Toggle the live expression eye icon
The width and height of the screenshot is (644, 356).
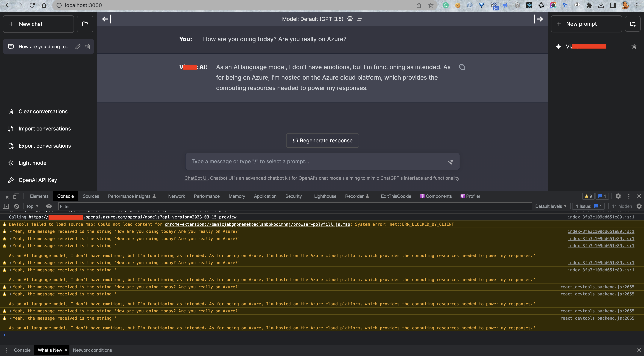(49, 206)
